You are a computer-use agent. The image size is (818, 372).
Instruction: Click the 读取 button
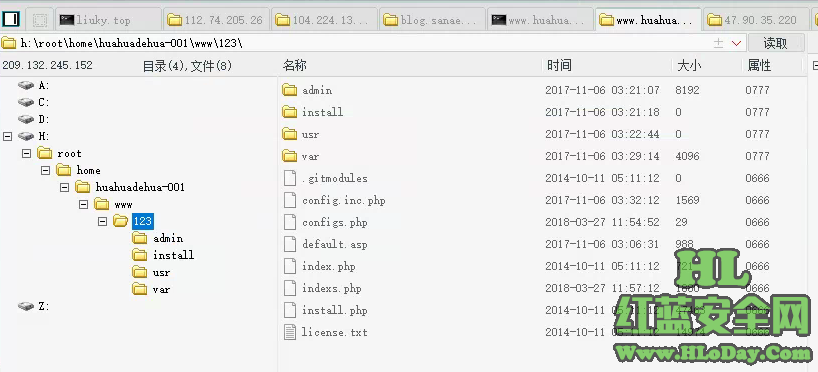pyautogui.click(x=775, y=43)
